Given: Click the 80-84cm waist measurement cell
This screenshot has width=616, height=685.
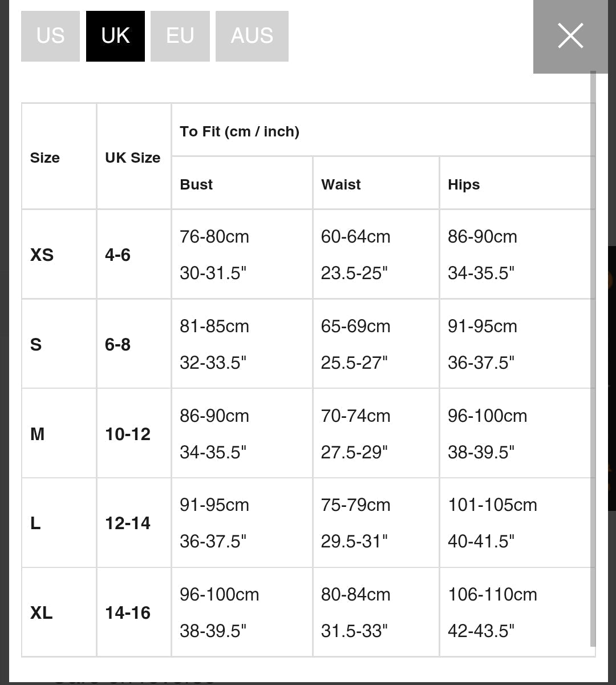Looking at the screenshot, I should [x=355, y=595].
